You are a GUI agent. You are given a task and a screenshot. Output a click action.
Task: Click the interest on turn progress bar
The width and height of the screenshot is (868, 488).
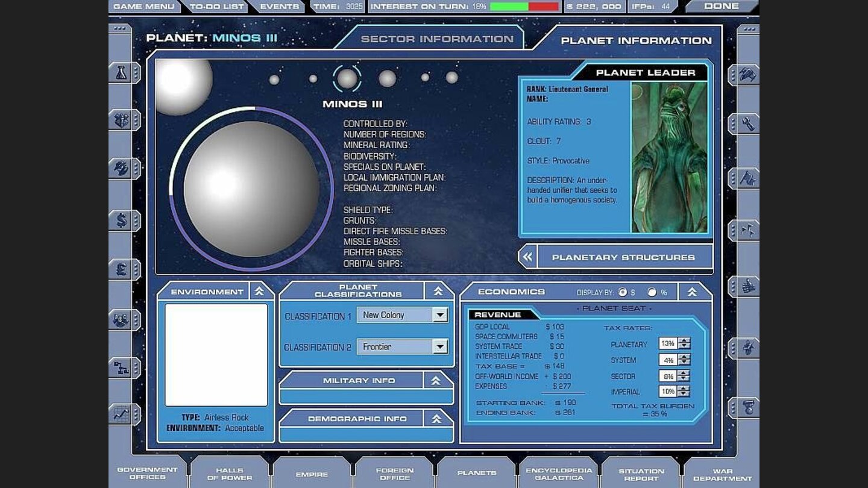(524, 7)
